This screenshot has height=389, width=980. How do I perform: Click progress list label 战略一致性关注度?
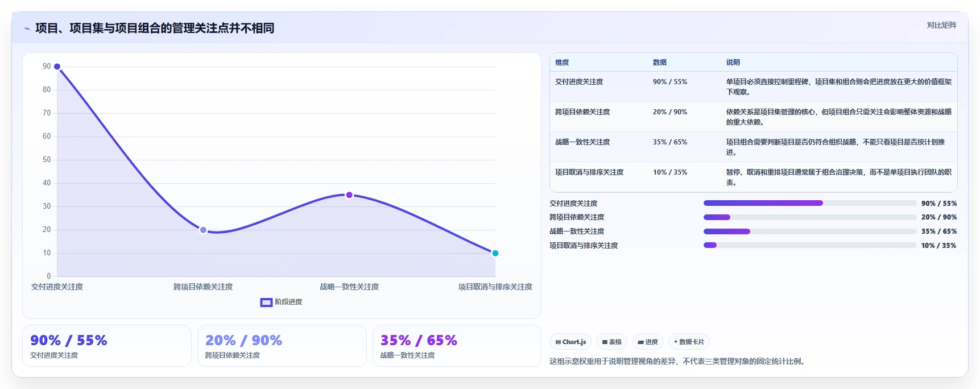pos(577,231)
